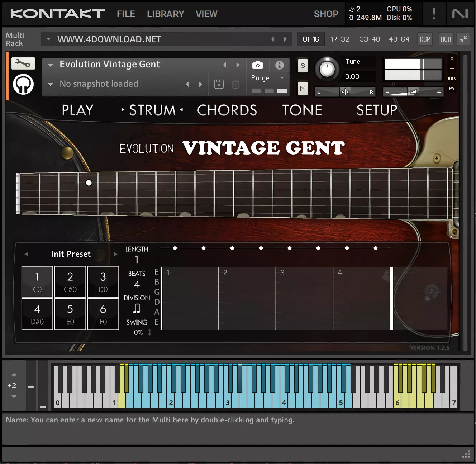Open snapshot view with camera icon
This screenshot has width=476, height=464.
257,65
